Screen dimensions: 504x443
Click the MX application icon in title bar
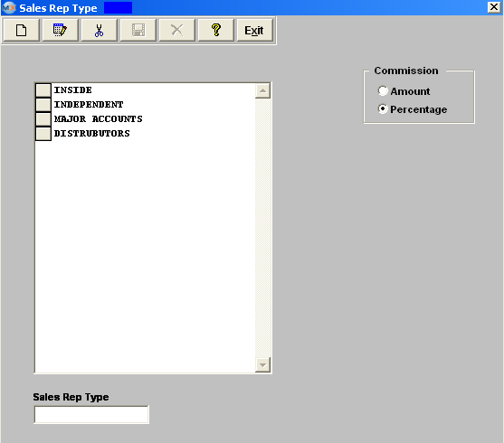click(9, 8)
